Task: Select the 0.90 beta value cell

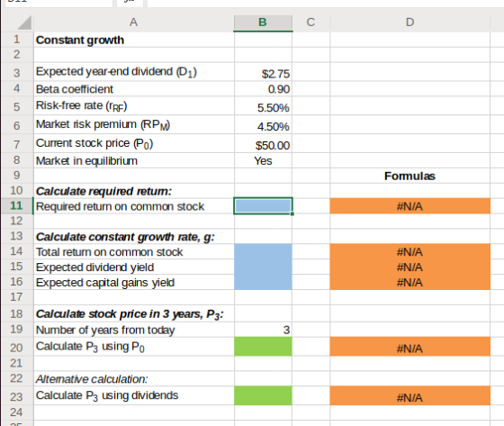Action: point(263,89)
